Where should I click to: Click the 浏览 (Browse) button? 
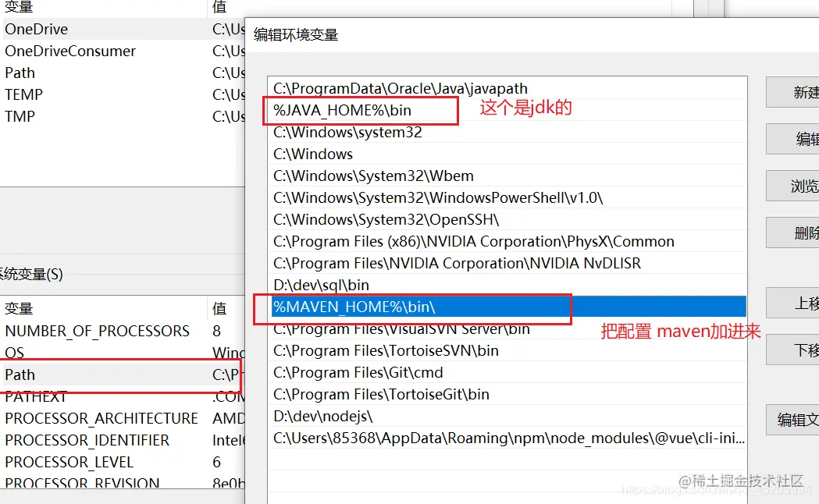tap(793, 186)
